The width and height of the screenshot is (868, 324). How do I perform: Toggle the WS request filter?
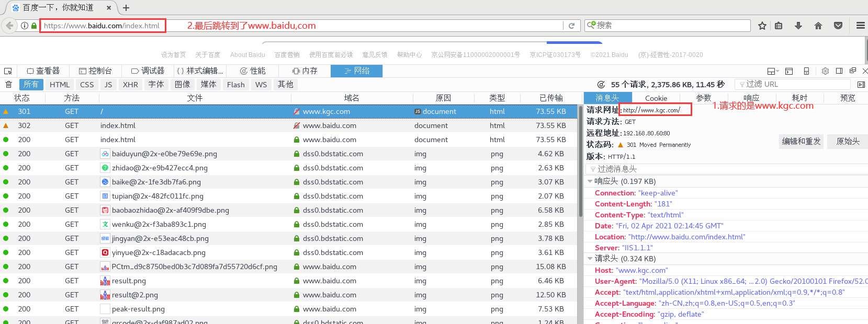coord(261,85)
